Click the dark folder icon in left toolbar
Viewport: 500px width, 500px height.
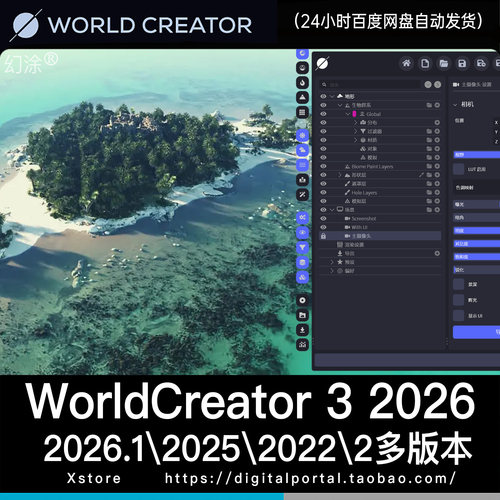tap(302, 315)
